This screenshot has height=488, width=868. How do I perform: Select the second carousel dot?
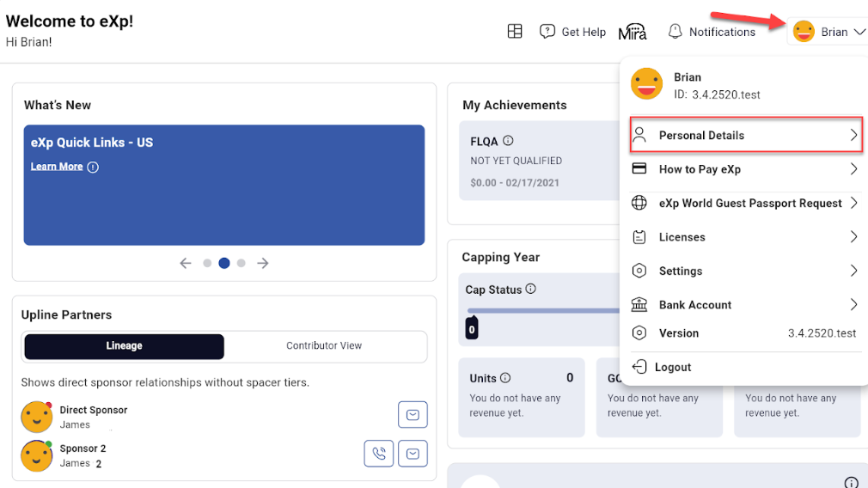pyautogui.click(x=224, y=264)
